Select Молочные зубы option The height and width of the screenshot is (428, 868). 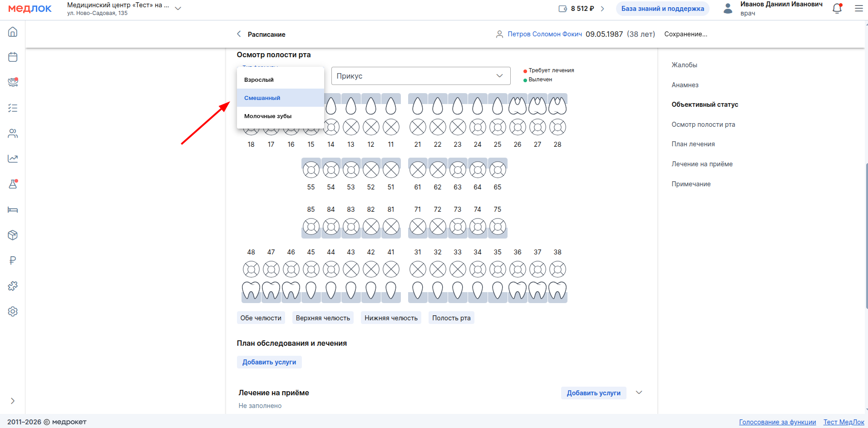268,116
